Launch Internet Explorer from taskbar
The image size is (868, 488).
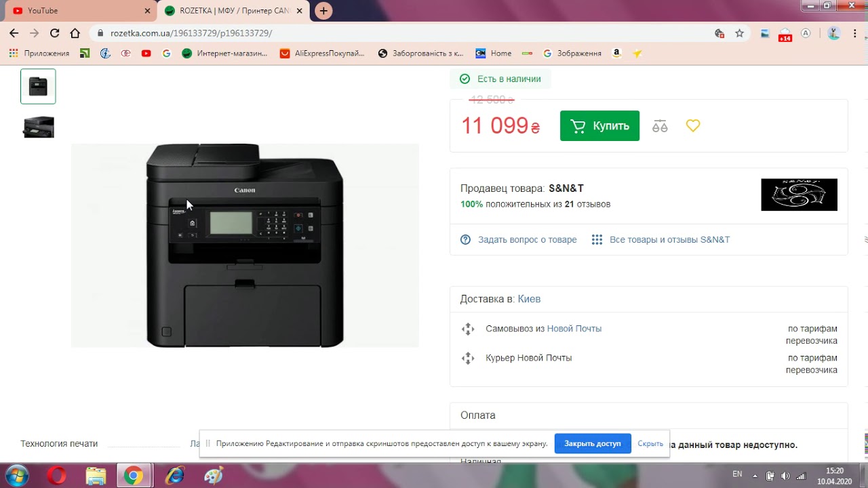click(175, 476)
